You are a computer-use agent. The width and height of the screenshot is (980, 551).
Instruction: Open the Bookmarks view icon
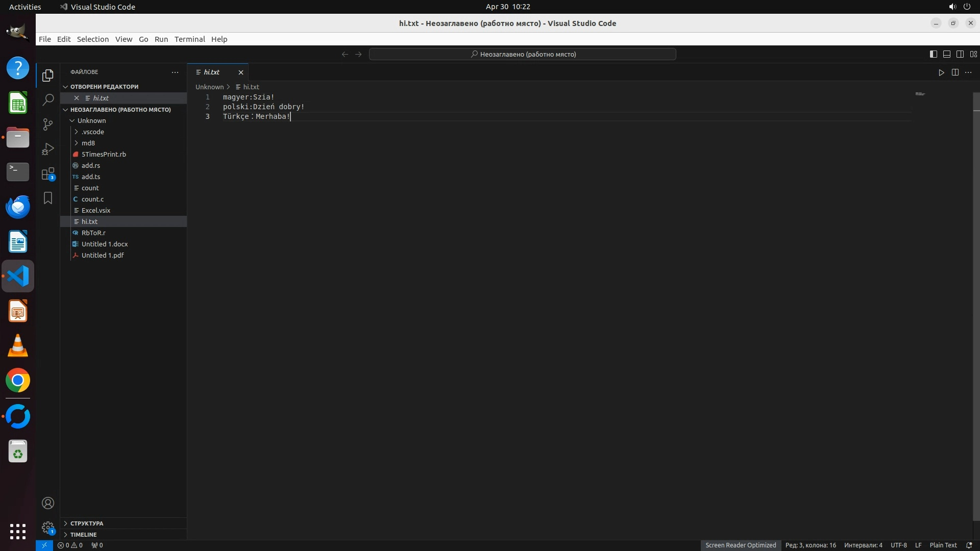click(x=48, y=198)
